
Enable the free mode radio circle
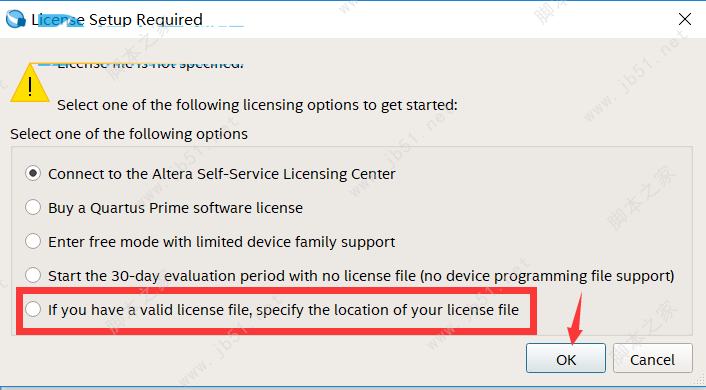(x=33, y=241)
